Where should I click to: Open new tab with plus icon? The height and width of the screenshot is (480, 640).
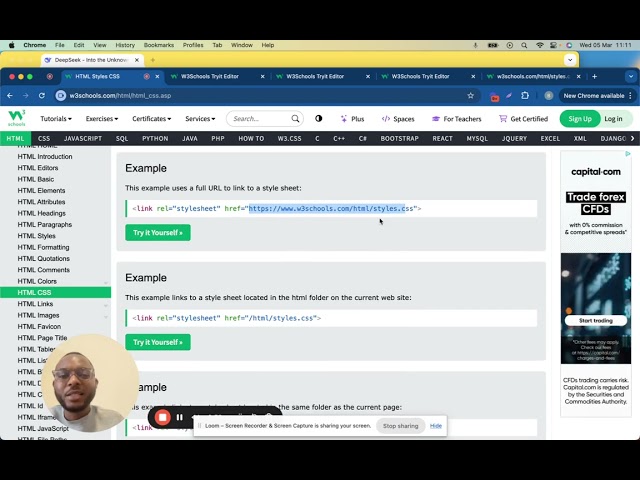(594, 76)
